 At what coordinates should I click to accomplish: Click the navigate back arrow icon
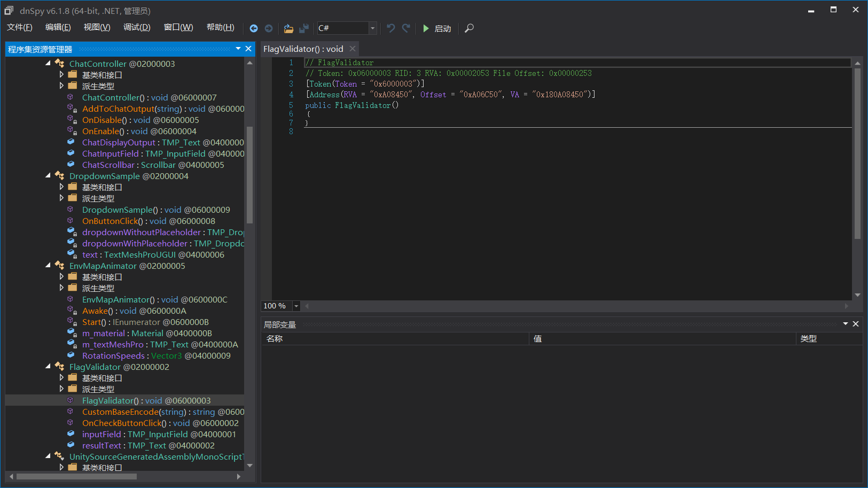coord(254,28)
